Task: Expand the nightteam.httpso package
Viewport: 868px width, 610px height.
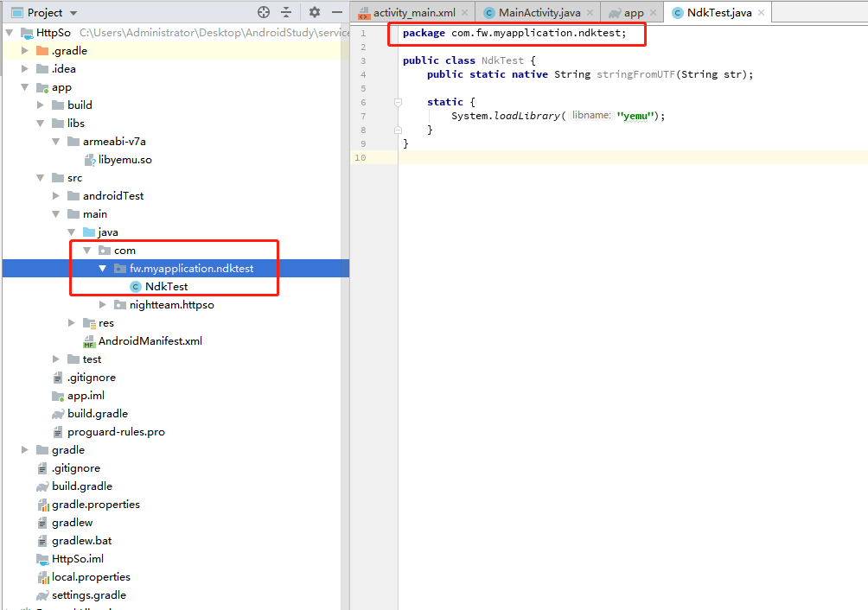Action: pos(102,304)
